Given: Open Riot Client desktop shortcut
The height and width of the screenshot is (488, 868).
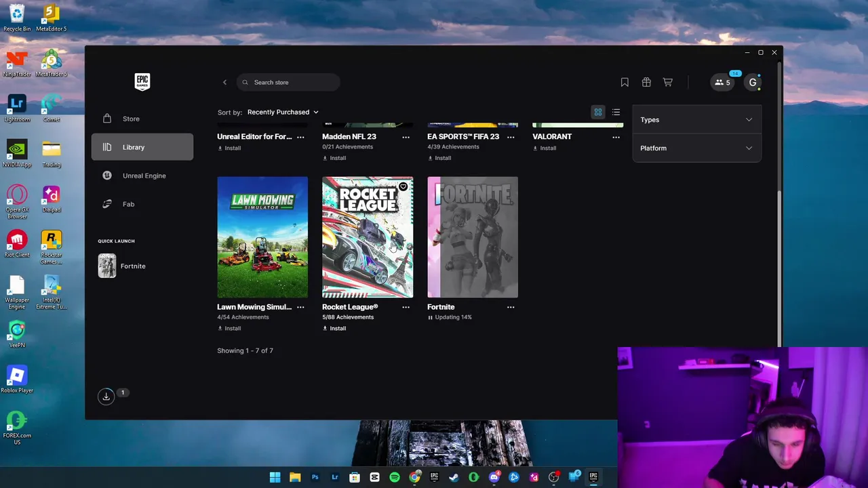Looking at the screenshot, I should (17, 244).
